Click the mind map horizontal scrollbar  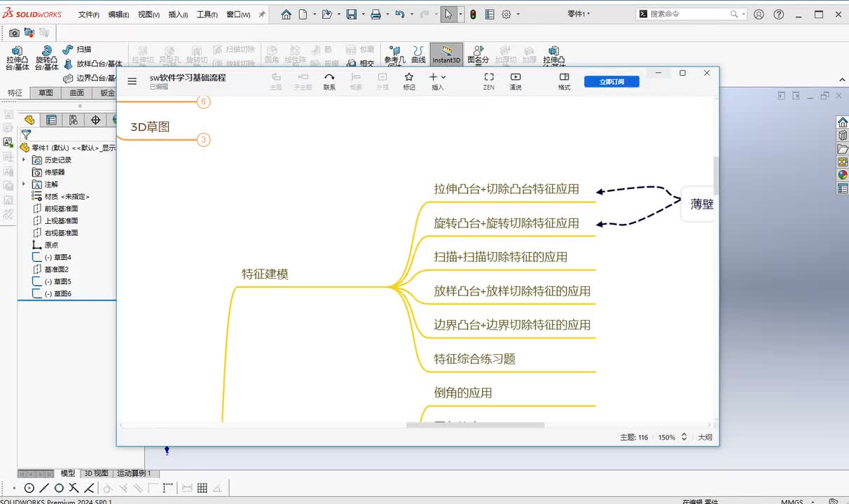click(x=476, y=424)
